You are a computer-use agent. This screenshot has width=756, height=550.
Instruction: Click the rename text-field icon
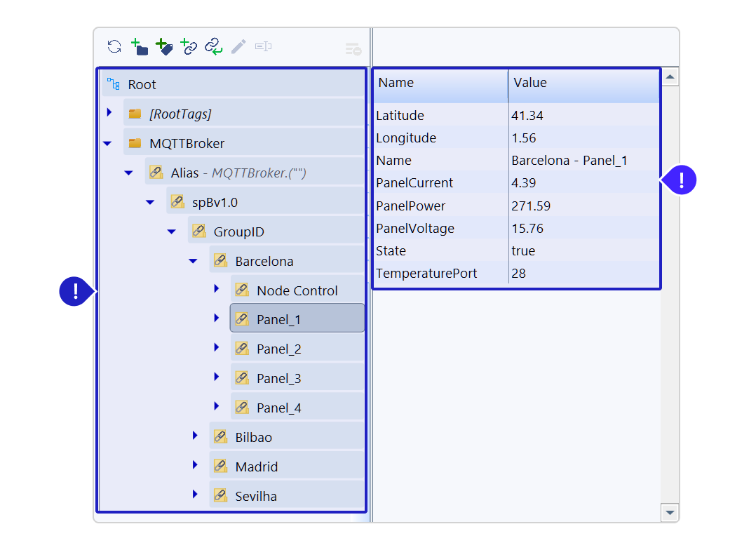pyautogui.click(x=264, y=47)
